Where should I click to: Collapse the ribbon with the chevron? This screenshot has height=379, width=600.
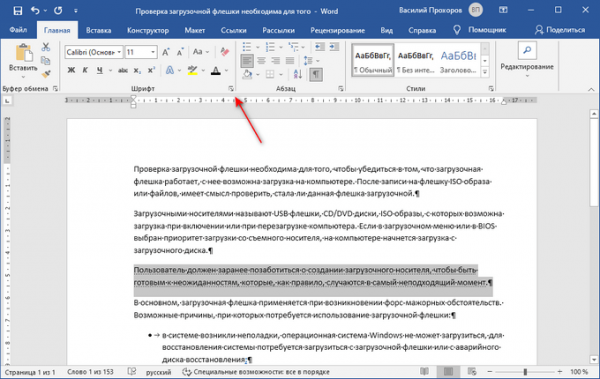point(591,90)
